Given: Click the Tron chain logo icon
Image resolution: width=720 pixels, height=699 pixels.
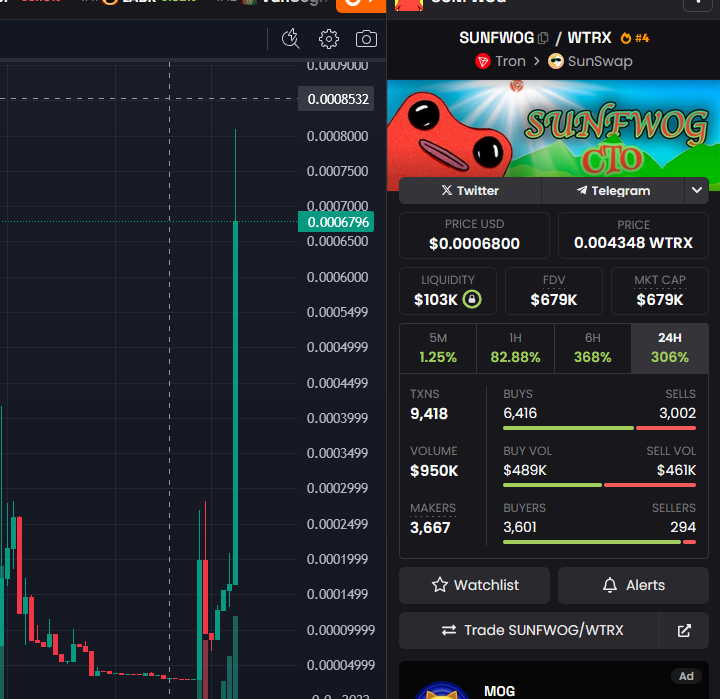Looking at the screenshot, I should coord(483,61).
